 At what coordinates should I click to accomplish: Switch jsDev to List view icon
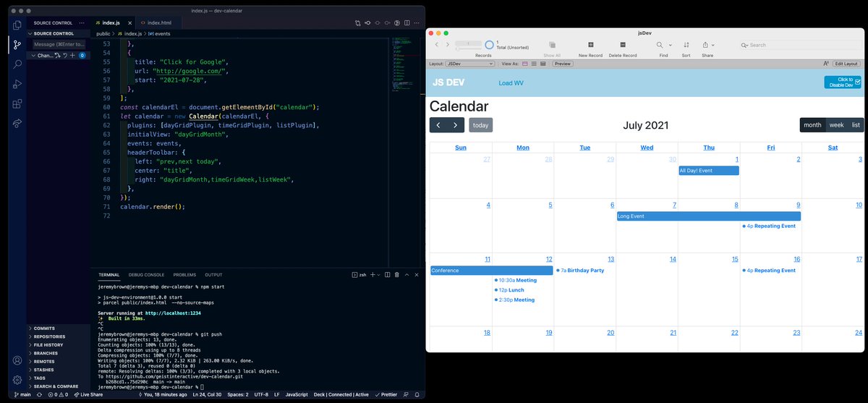click(534, 64)
